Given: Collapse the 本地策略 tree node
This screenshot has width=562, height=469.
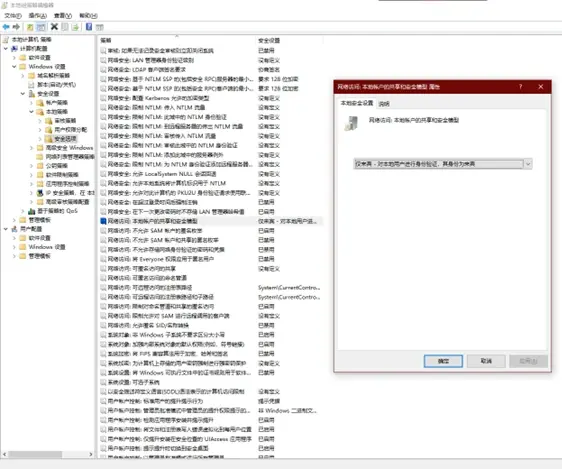Looking at the screenshot, I should point(32,112).
